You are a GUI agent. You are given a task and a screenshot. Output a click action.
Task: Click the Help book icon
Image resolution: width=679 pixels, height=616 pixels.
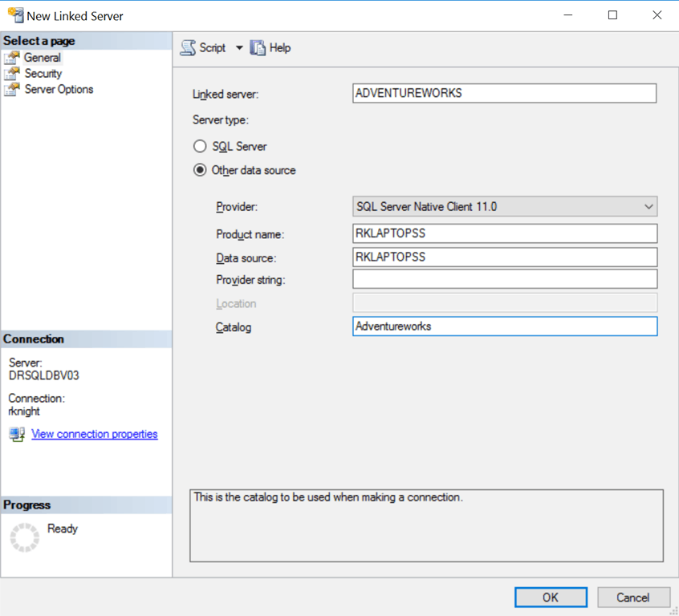258,47
